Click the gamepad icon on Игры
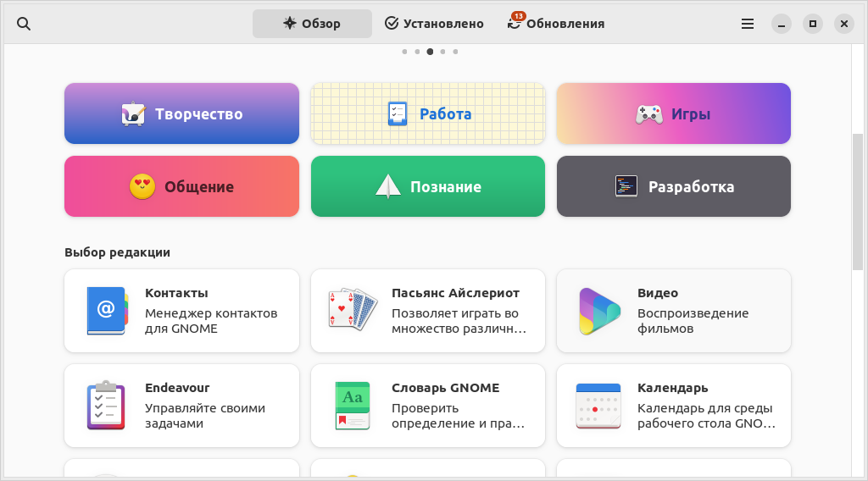868x481 pixels. (x=648, y=114)
